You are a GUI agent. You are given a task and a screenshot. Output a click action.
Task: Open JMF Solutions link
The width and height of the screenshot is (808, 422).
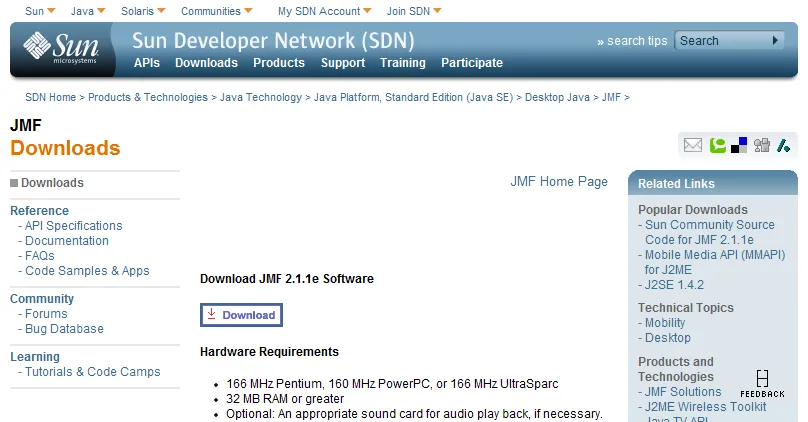[683, 392]
